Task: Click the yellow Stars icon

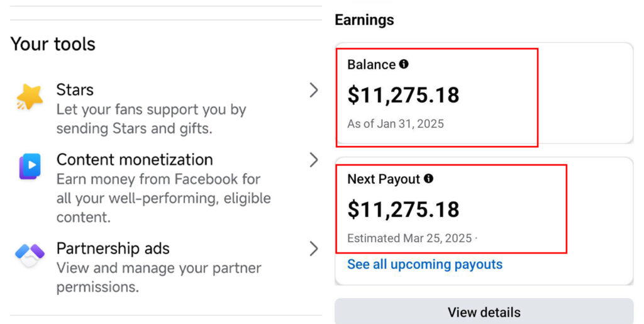Action: click(x=30, y=97)
